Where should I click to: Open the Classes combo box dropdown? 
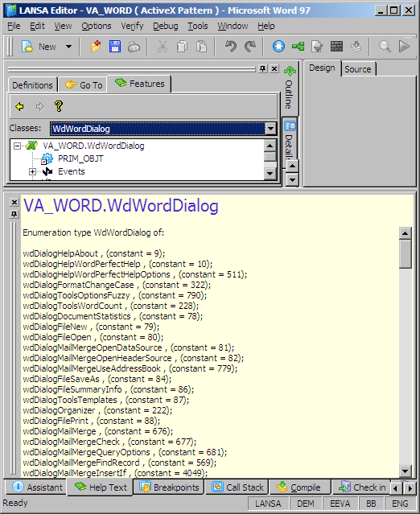point(270,129)
